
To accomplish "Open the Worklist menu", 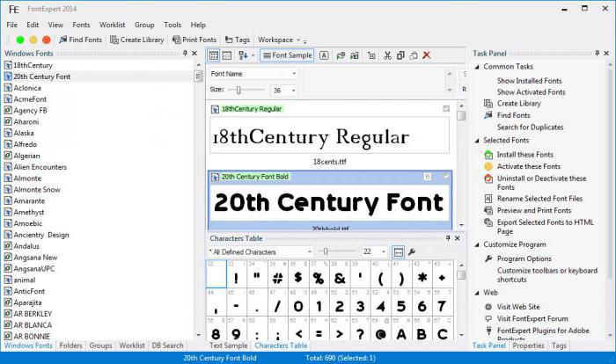I will point(113,25).
